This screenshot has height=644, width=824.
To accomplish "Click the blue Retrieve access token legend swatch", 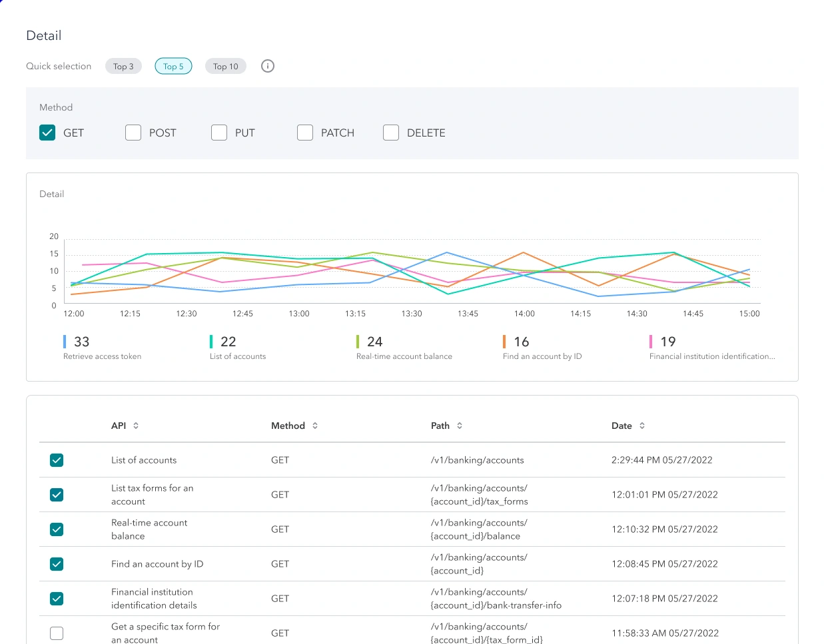I will coord(65,342).
